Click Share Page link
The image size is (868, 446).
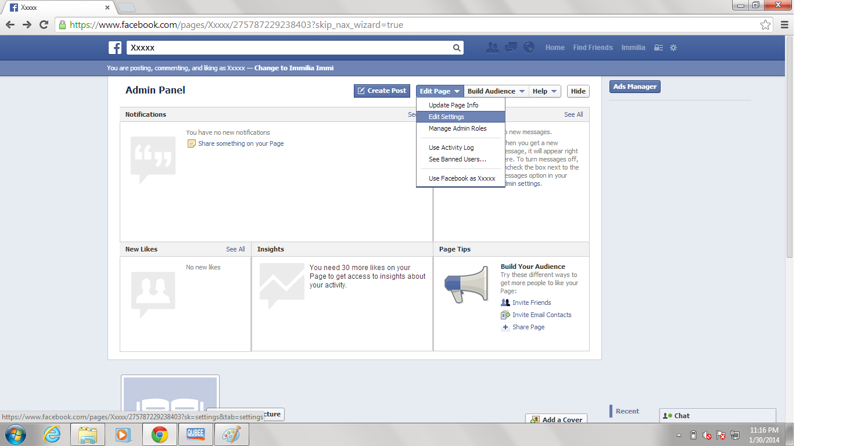click(x=528, y=327)
